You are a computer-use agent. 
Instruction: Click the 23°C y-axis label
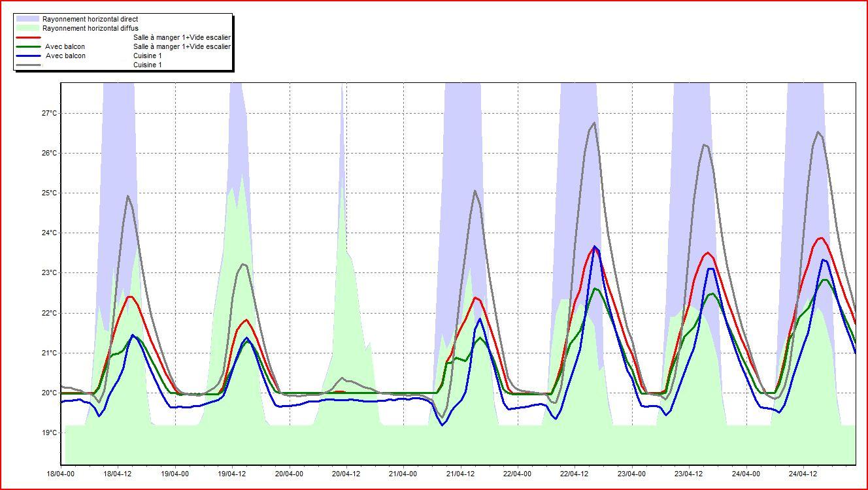coord(48,273)
